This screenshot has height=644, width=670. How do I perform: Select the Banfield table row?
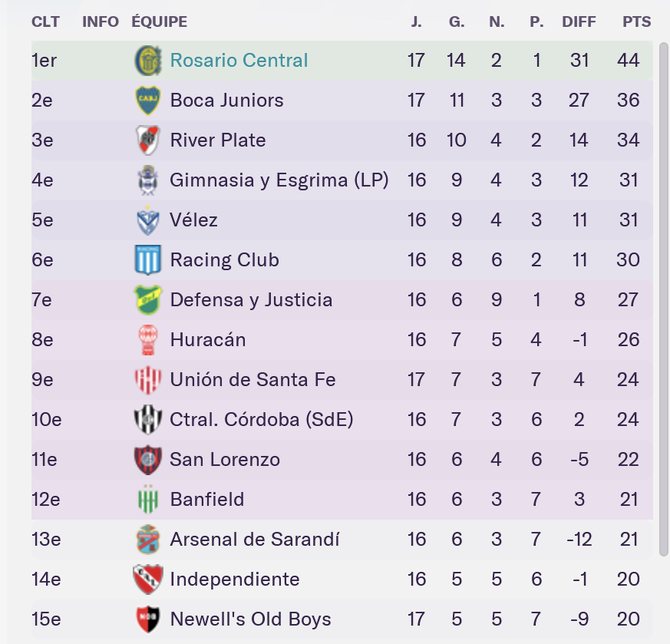coord(342,499)
